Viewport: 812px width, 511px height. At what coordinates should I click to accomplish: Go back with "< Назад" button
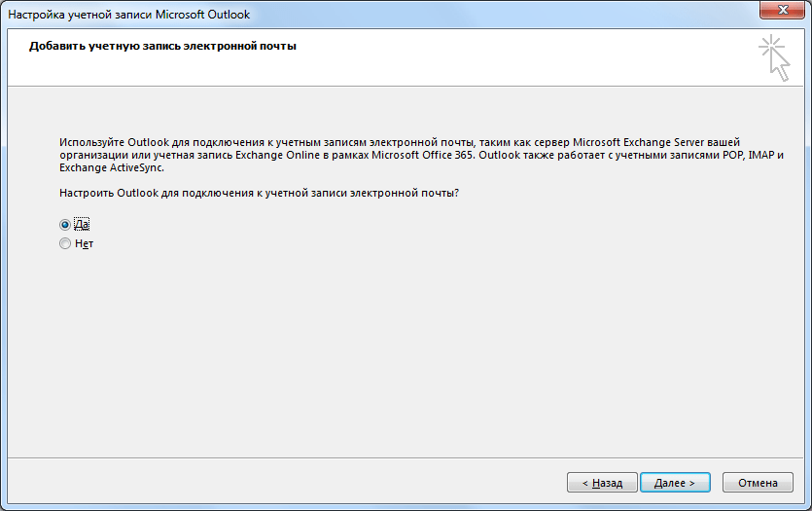coord(603,482)
